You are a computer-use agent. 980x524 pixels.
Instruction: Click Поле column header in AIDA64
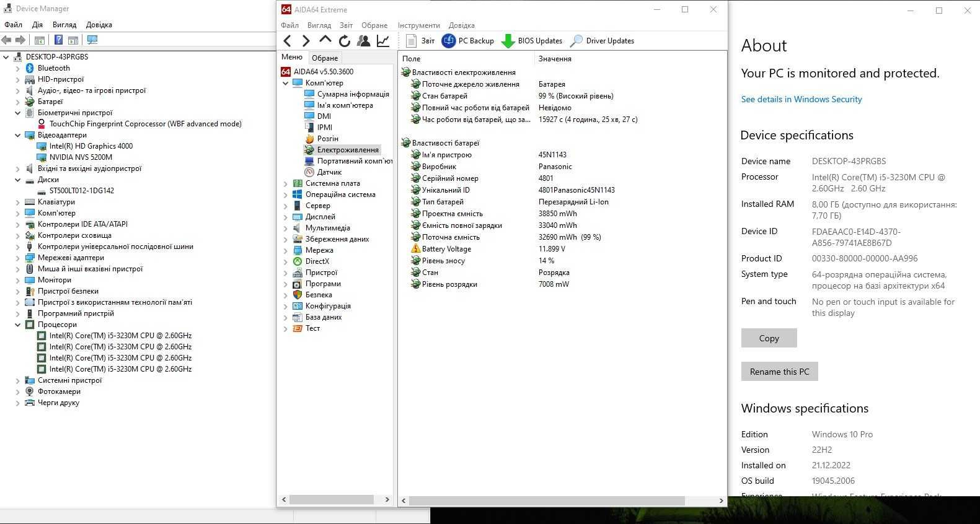click(467, 59)
